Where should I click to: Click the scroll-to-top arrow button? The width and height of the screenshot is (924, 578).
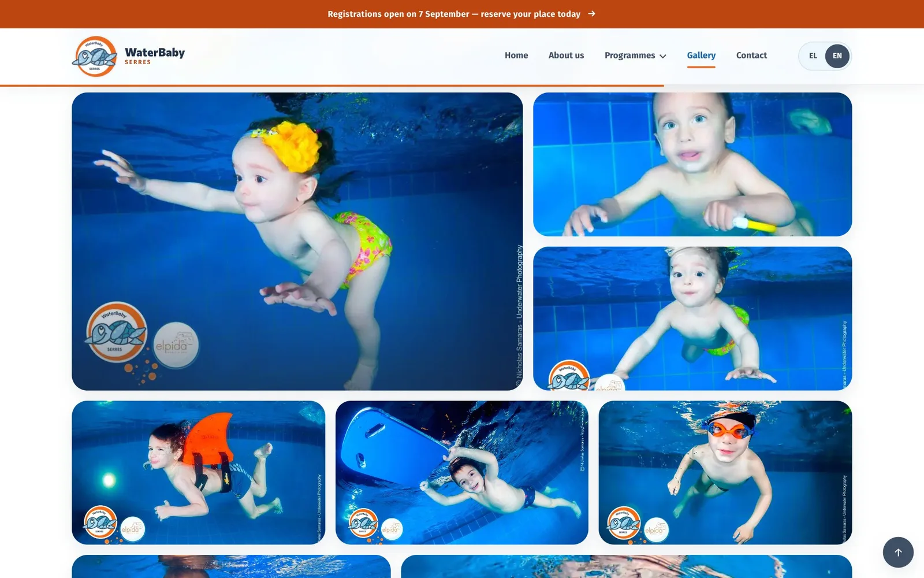[898, 552]
